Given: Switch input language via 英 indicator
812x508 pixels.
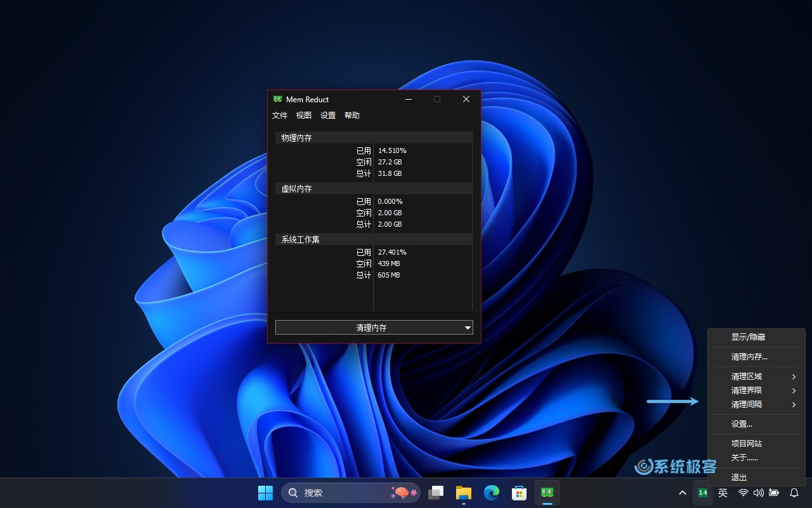Looking at the screenshot, I should [x=723, y=493].
